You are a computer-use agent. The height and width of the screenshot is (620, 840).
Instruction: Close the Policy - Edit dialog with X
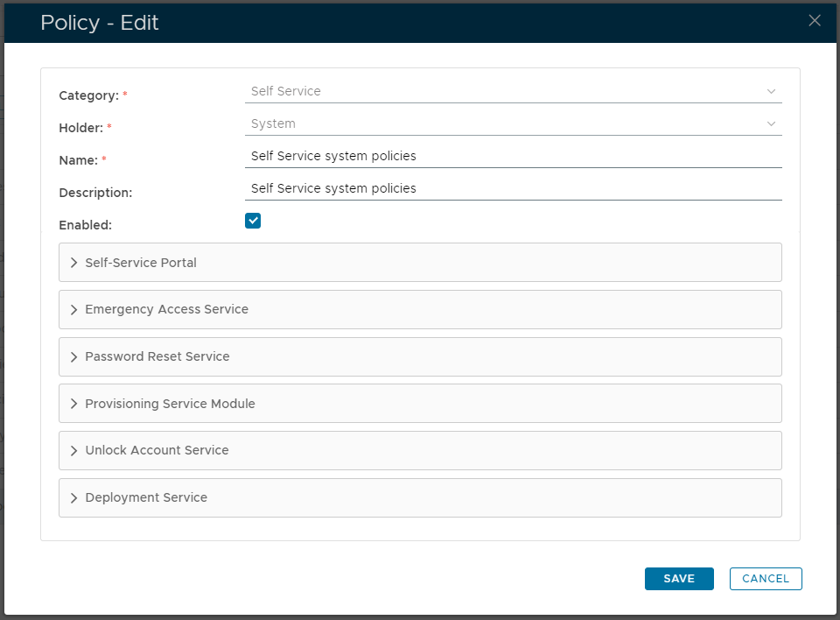coord(815,21)
